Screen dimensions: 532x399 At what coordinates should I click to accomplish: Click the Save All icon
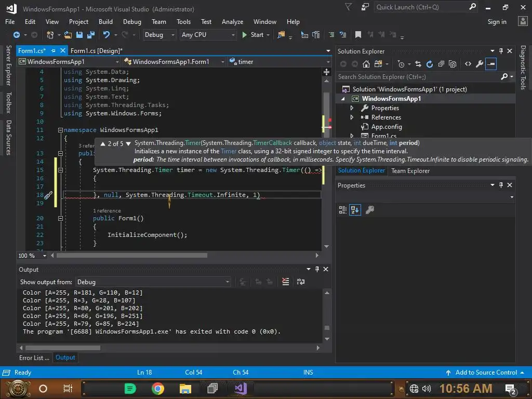pyautogui.click(x=91, y=35)
